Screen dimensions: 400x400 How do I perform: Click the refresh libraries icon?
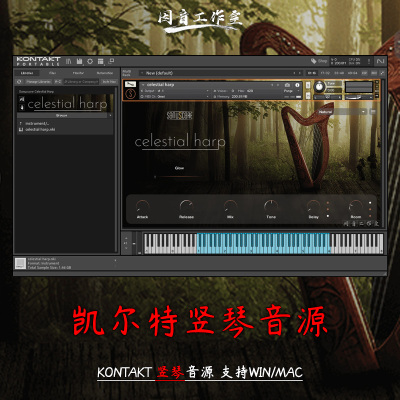click(x=19, y=82)
